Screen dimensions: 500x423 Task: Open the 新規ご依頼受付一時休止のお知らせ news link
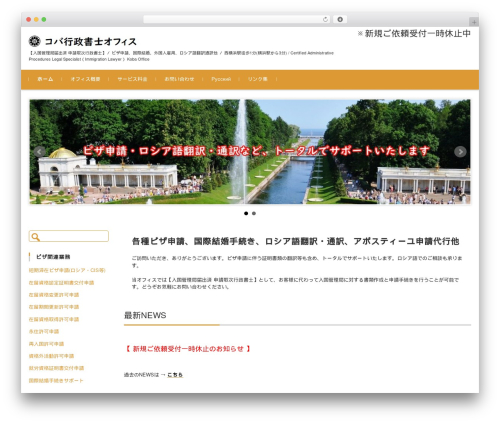pos(188,349)
